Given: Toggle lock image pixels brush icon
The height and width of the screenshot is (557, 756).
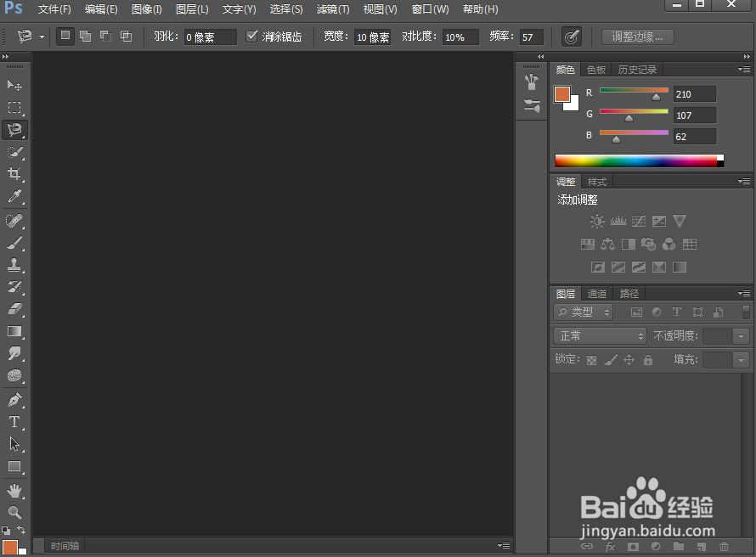Looking at the screenshot, I should [611, 360].
